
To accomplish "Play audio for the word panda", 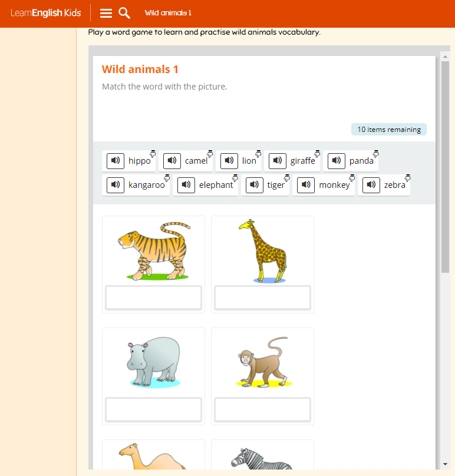I will 336,161.
